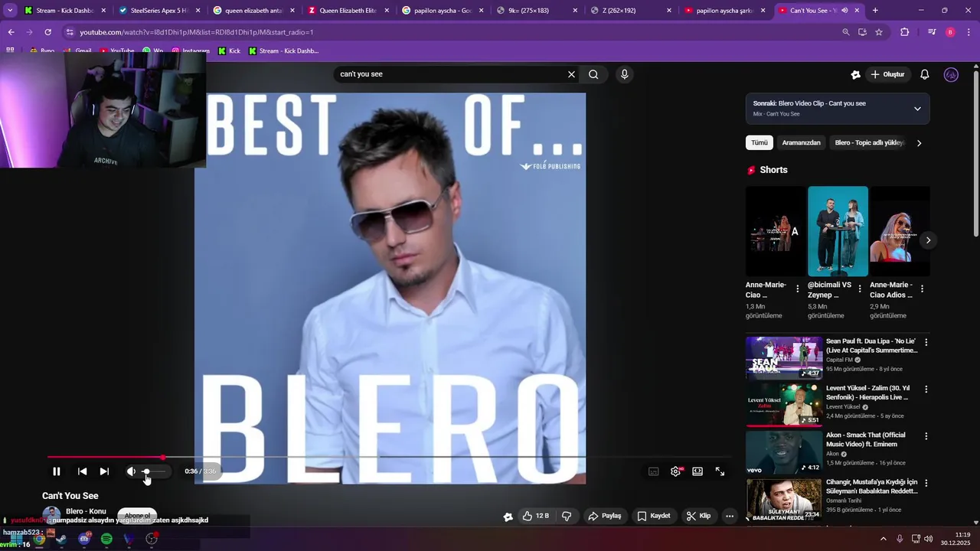Open options for the Sean Paul No Lie video

point(926,342)
